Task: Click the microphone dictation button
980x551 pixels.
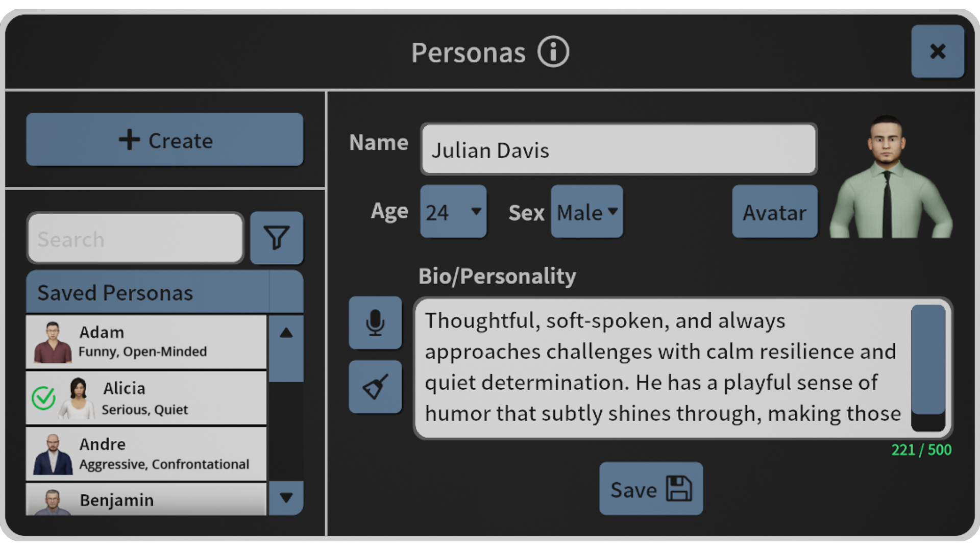Action: click(x=375, y=322)
